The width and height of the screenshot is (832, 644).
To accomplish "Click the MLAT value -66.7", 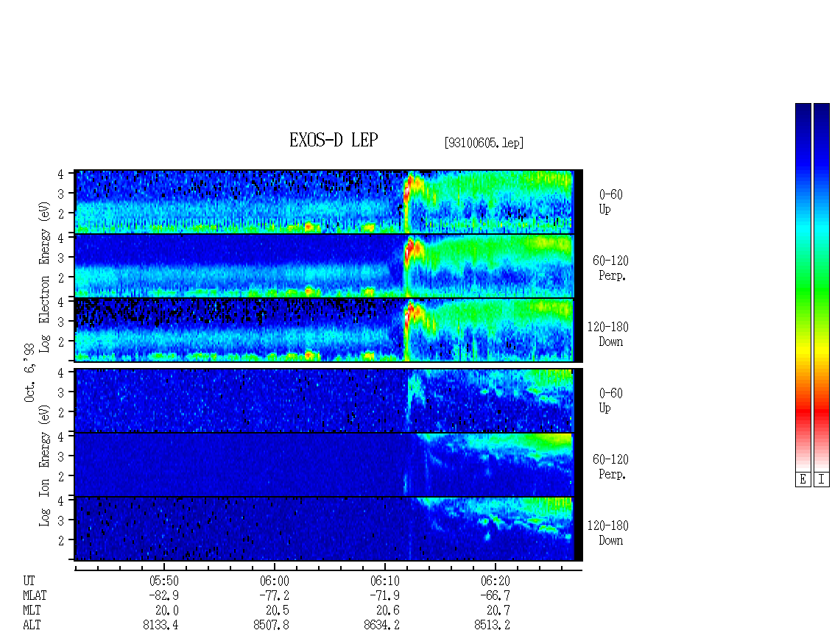I will pyautogui.click(x=495, y=595).
